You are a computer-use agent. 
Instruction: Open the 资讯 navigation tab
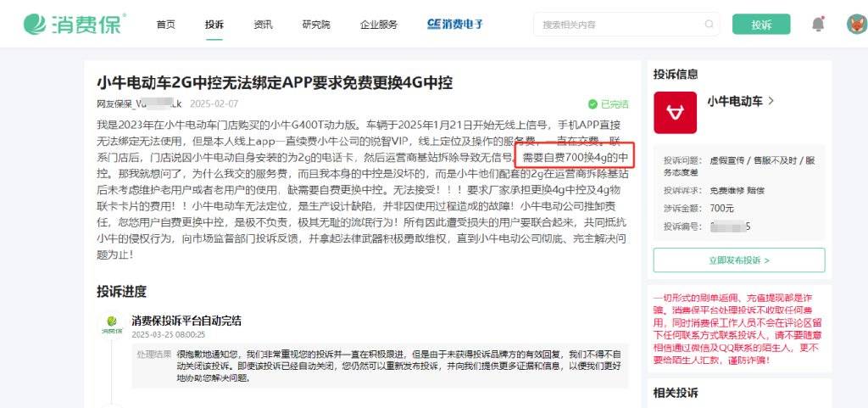pyautogui.click(x=263, y=25)
